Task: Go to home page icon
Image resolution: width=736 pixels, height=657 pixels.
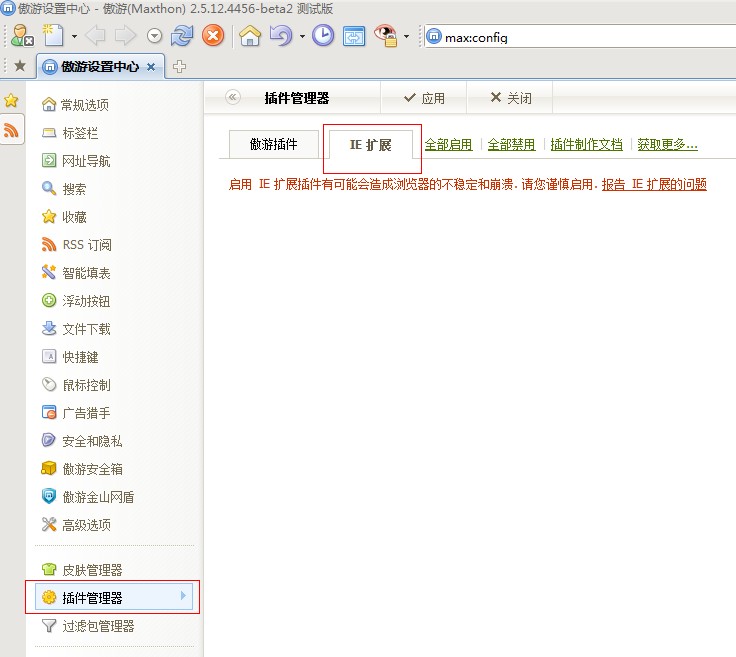Action: 250,36
